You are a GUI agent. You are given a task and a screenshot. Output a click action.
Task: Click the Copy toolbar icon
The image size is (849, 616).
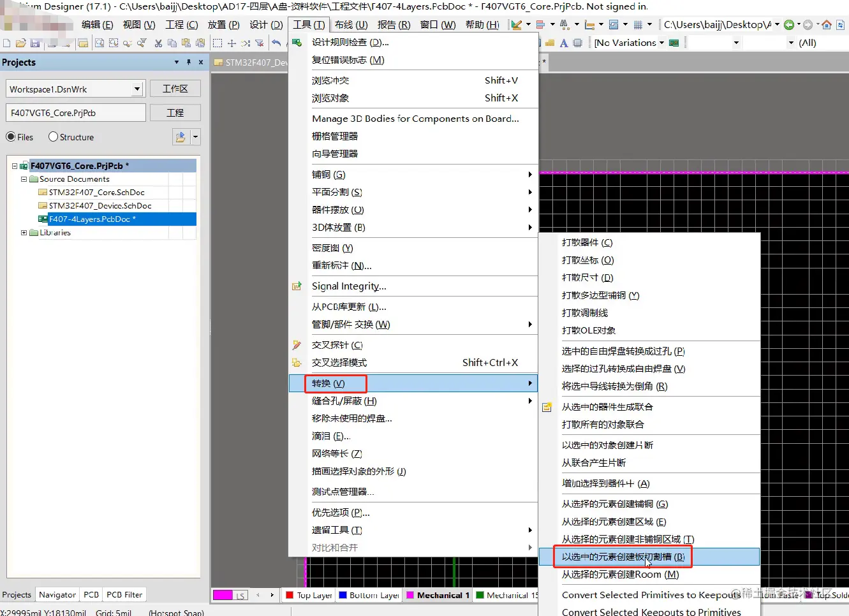coord(172,43)
